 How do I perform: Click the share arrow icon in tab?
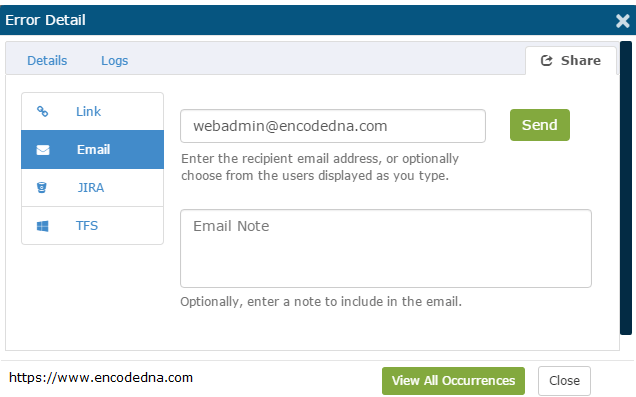[x=546, y=60]
